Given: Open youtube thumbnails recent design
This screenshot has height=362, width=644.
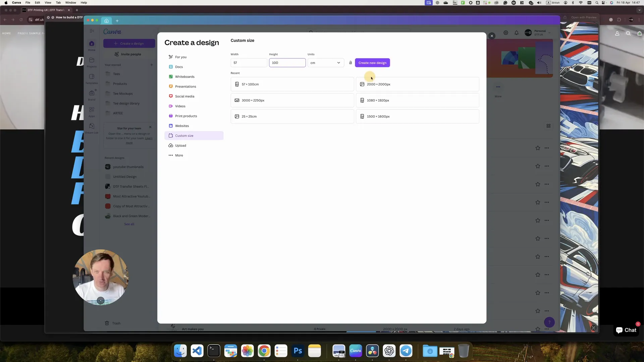Looking at the screenshot, I should [129, 167].
